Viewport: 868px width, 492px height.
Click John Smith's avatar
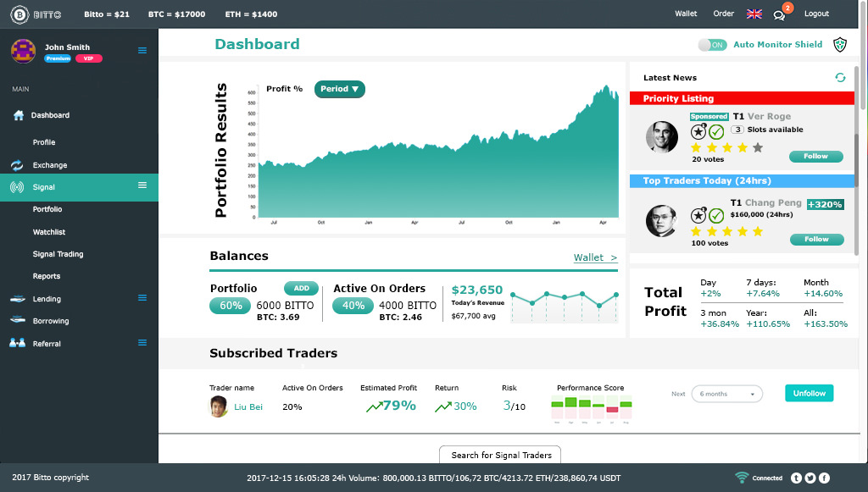tap(23, 51)
